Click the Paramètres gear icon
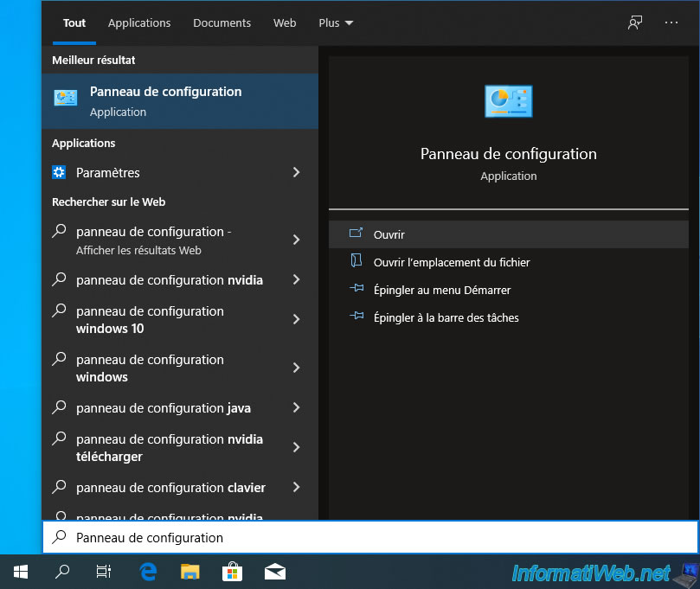This screenshot has width=700, height=589. pos(59,172)
